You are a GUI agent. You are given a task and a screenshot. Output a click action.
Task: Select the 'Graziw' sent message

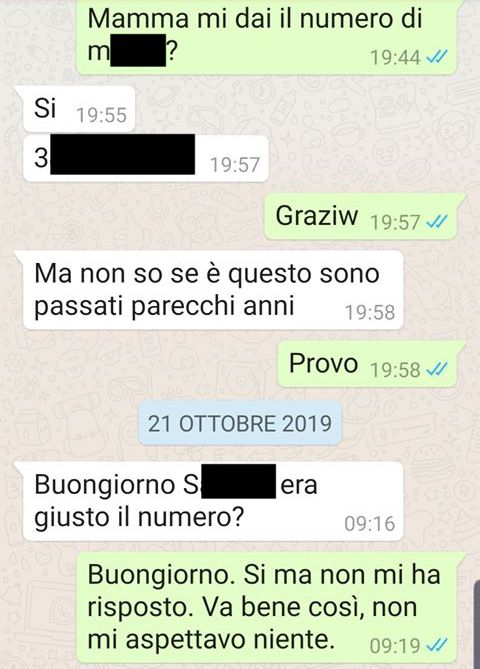point(361,216)
